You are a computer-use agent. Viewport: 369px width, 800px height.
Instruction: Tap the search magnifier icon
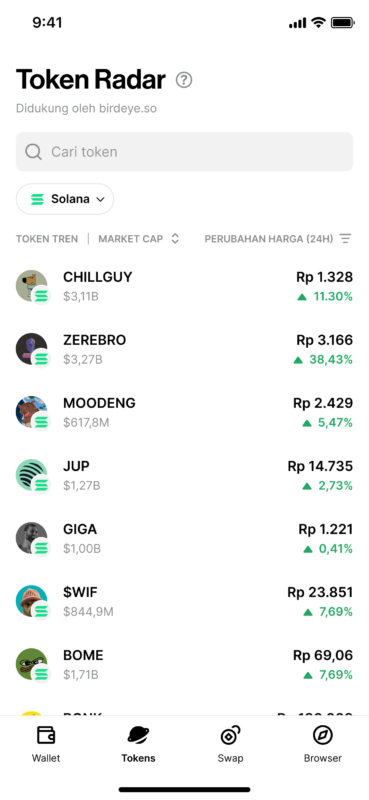pos(33,152)
